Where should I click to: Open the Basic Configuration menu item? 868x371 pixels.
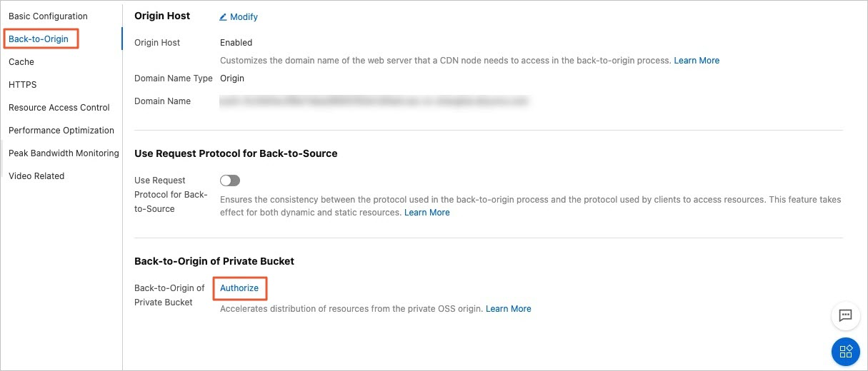48,16
